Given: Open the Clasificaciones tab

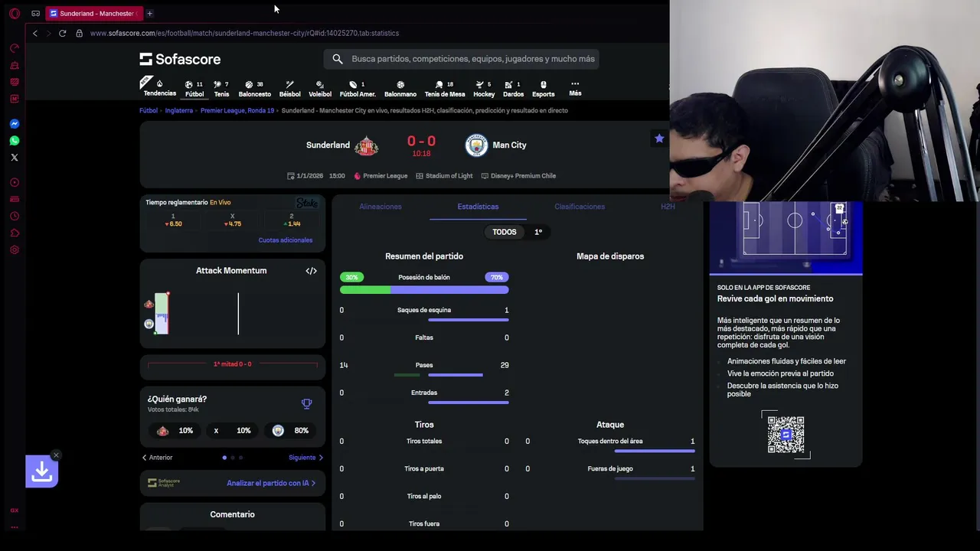Looking at the screenshot, I should 580,207.
